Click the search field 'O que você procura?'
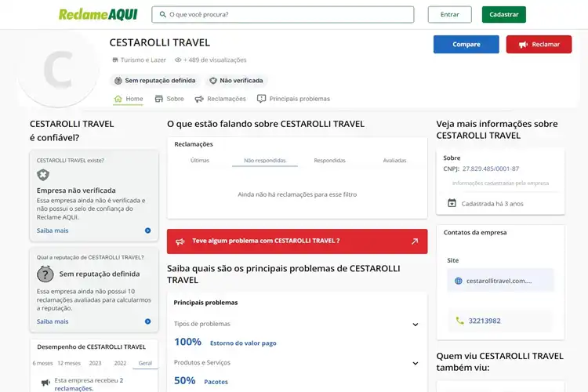 [x=283, y=14]
